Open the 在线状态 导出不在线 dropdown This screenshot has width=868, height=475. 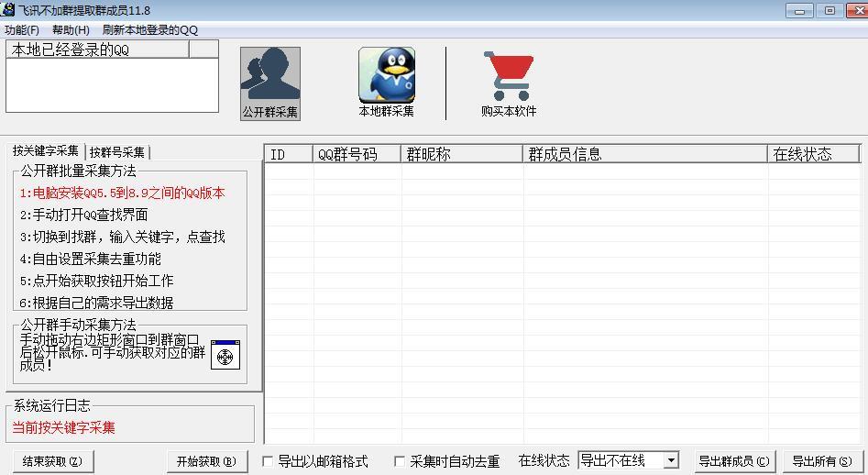pyautogui.click(x=628, y=460)
